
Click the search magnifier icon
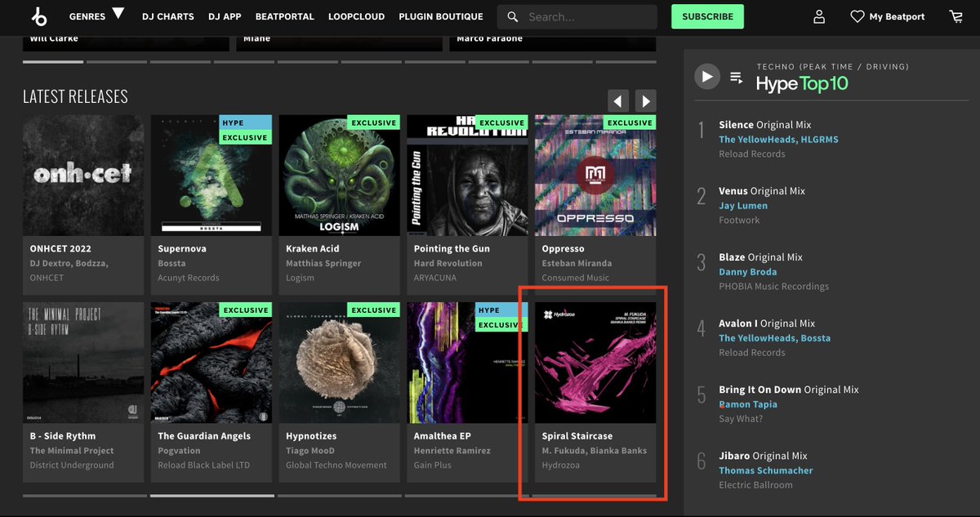[x=513, y=16]
